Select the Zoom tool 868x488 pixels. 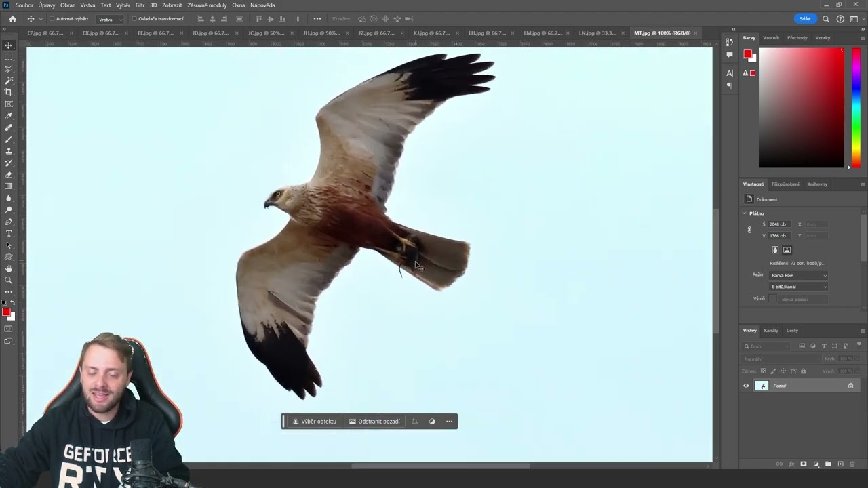pyautogui.click(x=9, y=280)
